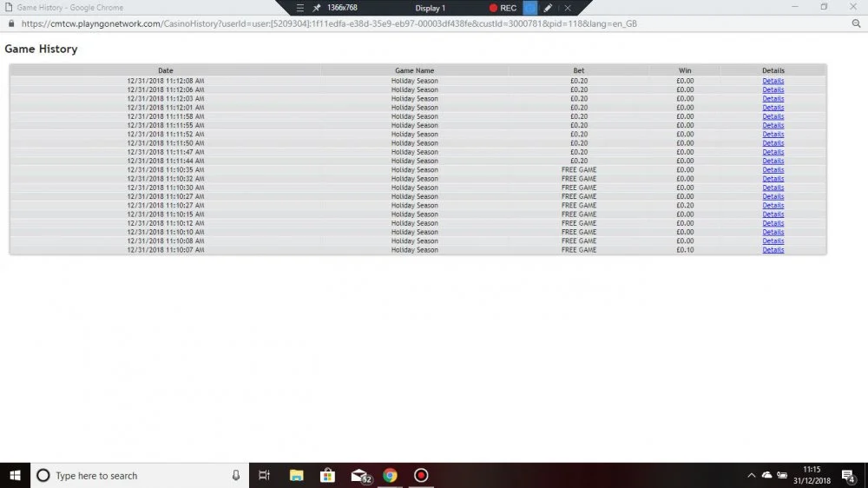
Task: Open Details for 11:10:07 AM row
Action: tap(773, 250)
